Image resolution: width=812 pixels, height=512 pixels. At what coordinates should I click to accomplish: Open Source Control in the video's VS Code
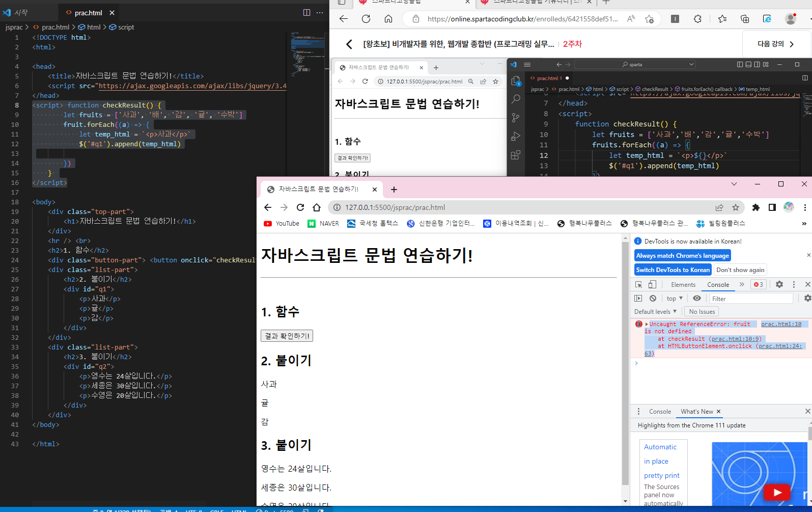516,118
